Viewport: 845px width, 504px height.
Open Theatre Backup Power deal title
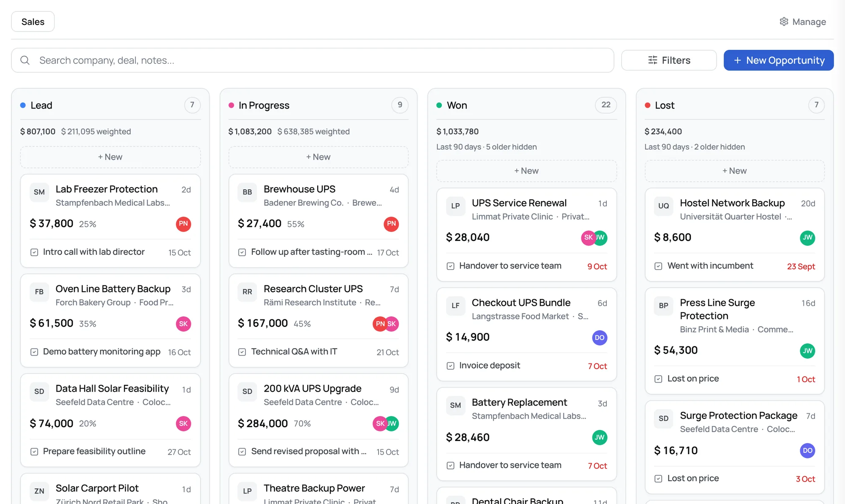pos(314,488)
